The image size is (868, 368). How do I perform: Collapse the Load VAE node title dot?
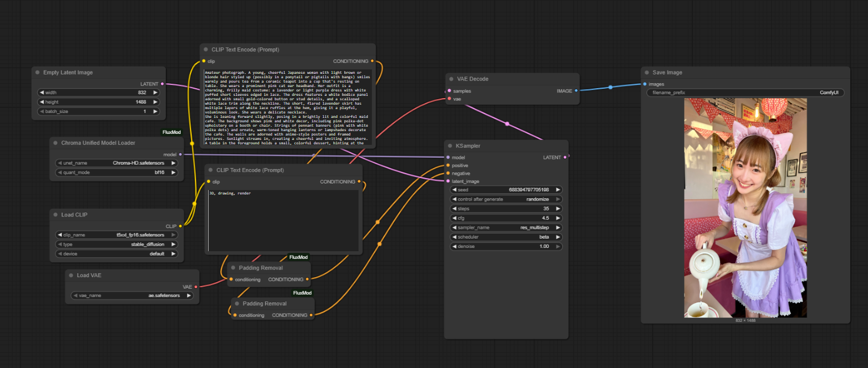[71, 275]
